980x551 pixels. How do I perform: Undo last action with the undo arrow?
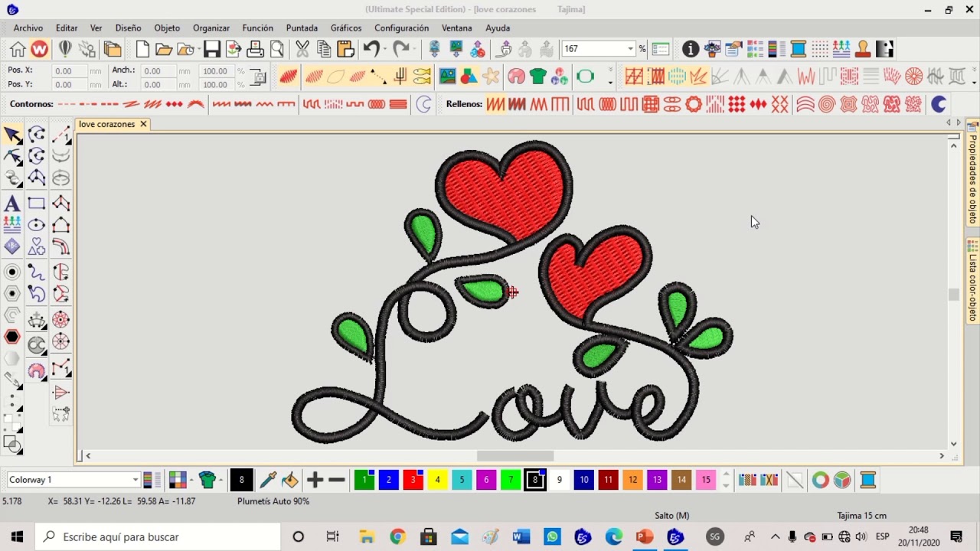371,49
